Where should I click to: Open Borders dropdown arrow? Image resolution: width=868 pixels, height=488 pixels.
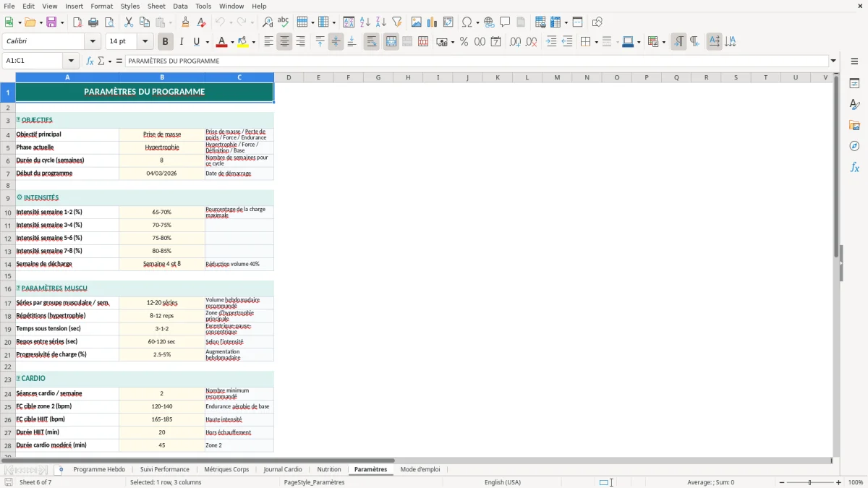point(595,42)
